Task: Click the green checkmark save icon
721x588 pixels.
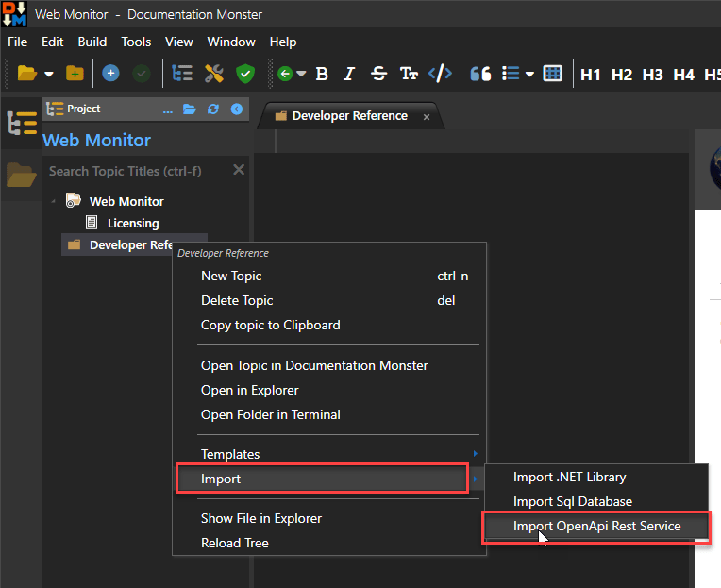Action: 142,74
